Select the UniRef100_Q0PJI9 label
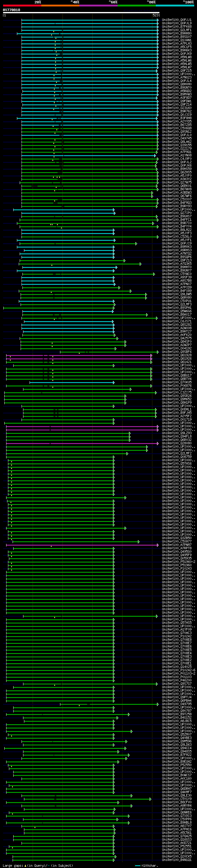Screen dimensions: 197x868 click(x=176, y=243)
